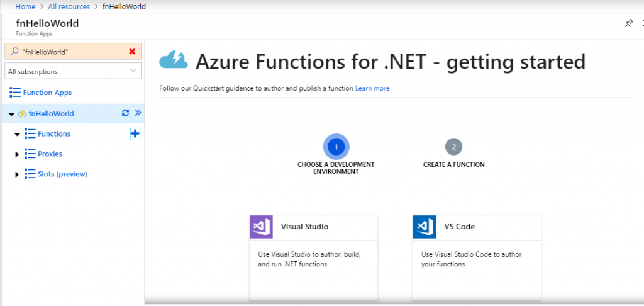The width and height of the screenshot is (644, 306).
Task: Add a new function with plus icon
Action: coord(135,133)
